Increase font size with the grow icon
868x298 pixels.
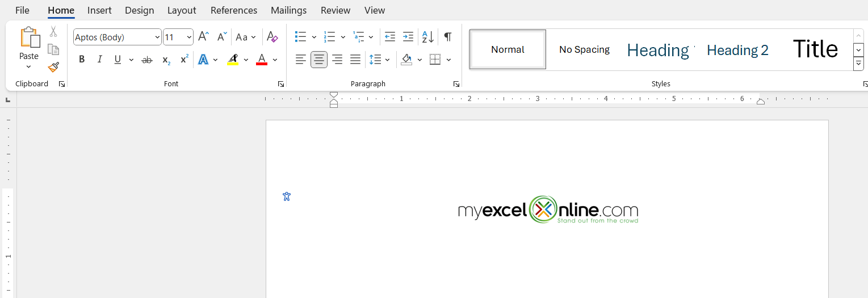point(203,37)
